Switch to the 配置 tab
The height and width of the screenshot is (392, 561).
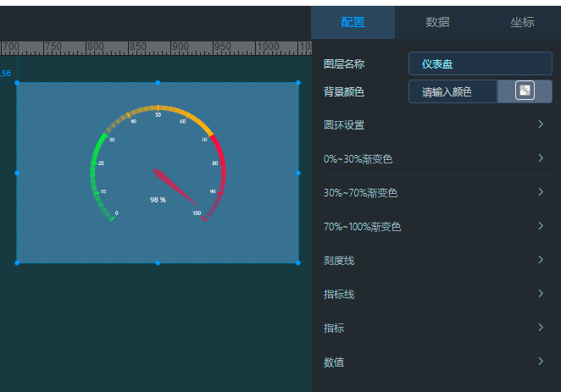[353, 22]
